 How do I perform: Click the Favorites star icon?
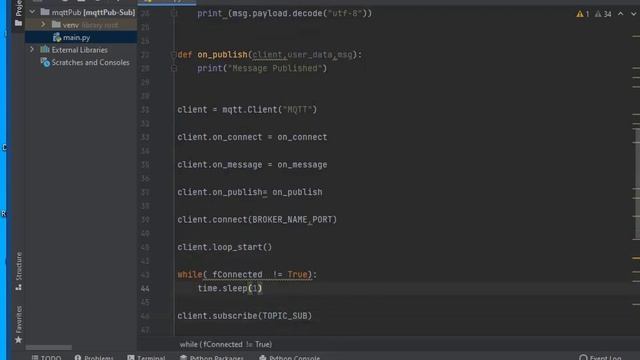(x=18, y=340)
